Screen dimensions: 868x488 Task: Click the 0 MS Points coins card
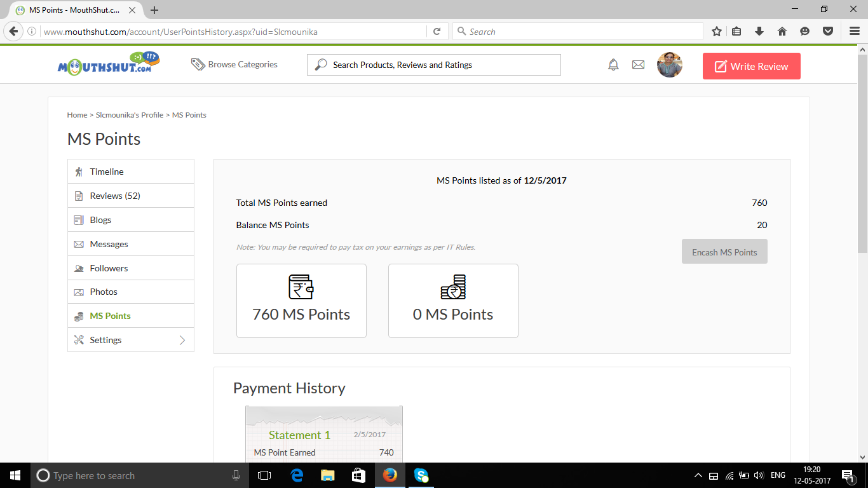[453, 301]
